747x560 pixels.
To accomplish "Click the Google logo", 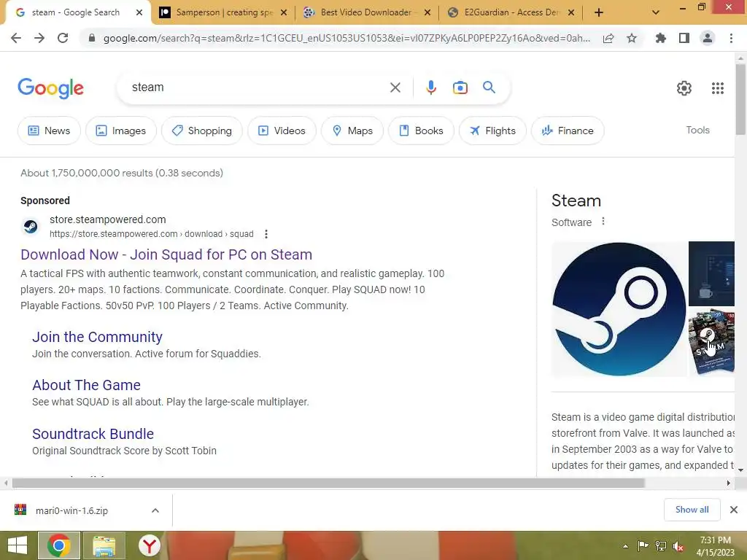I will coord(51,88).
